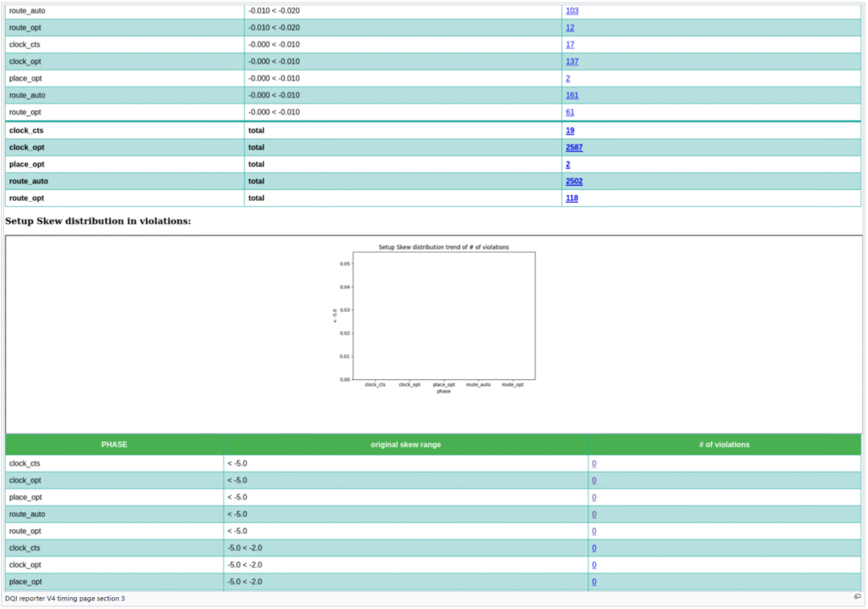Open clock_cts '< -5.0' zero violations link

click(594, 464)
